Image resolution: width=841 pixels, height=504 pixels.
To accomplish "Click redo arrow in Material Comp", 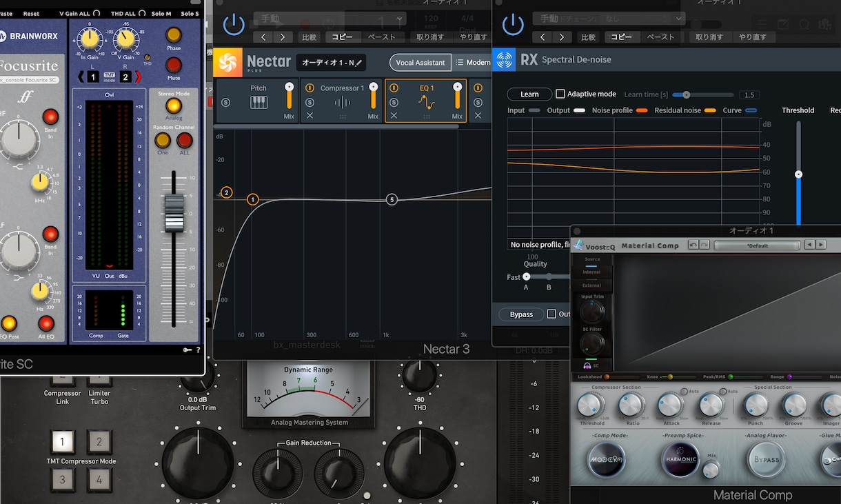I will tap(704, 245).
